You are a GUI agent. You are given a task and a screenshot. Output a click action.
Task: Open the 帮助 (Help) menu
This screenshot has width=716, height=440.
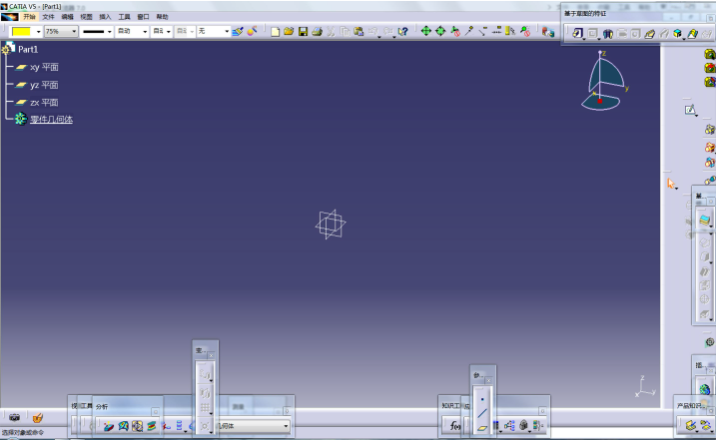tap(162, 17)
